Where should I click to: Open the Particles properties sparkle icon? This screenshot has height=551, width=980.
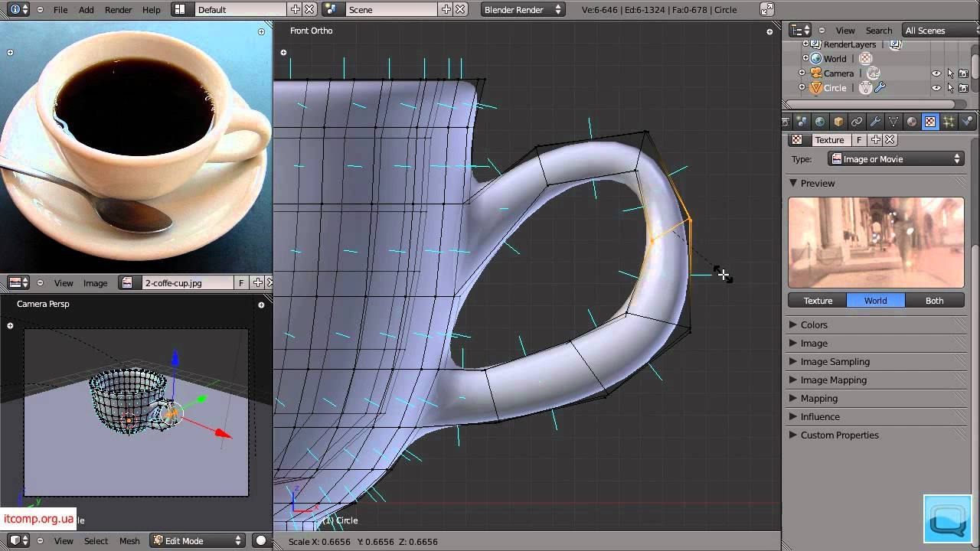949,122
